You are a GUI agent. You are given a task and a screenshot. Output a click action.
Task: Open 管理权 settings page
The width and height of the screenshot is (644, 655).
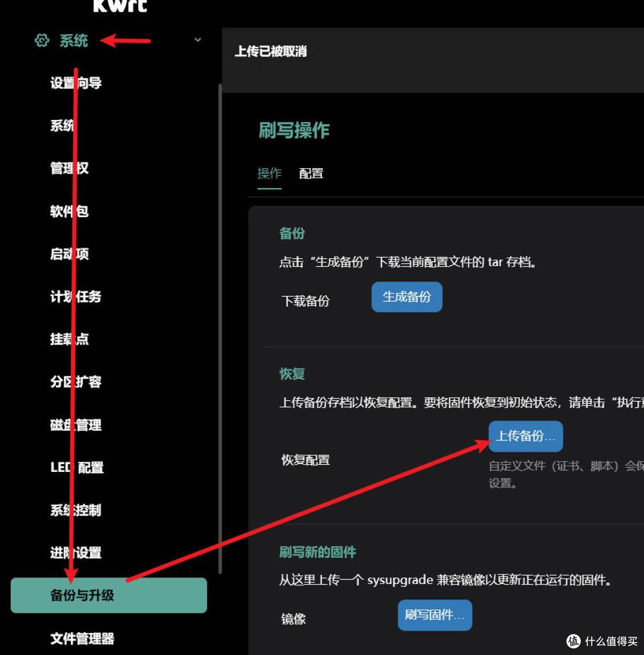point(69,168)
